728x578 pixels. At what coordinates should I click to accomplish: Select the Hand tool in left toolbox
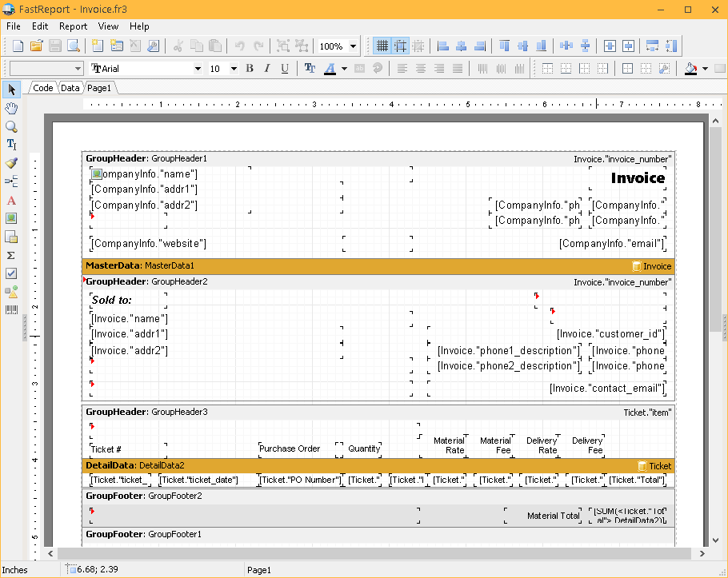[x=11, y=108]
